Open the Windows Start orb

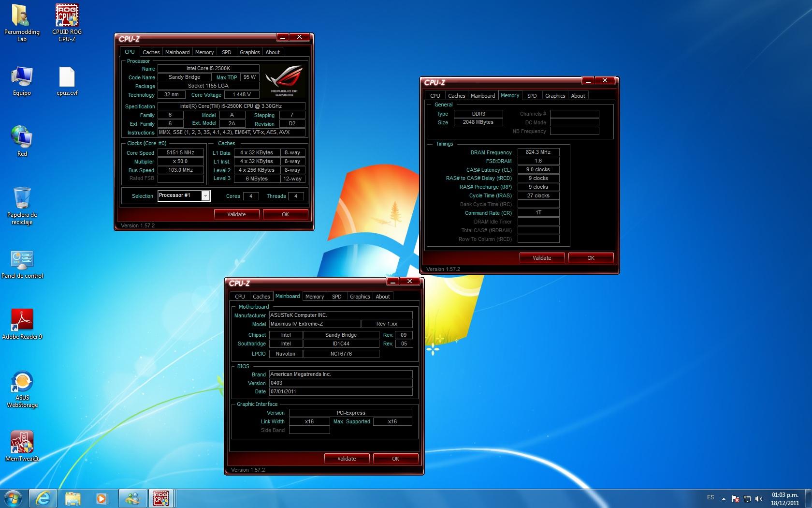point(13,498)
